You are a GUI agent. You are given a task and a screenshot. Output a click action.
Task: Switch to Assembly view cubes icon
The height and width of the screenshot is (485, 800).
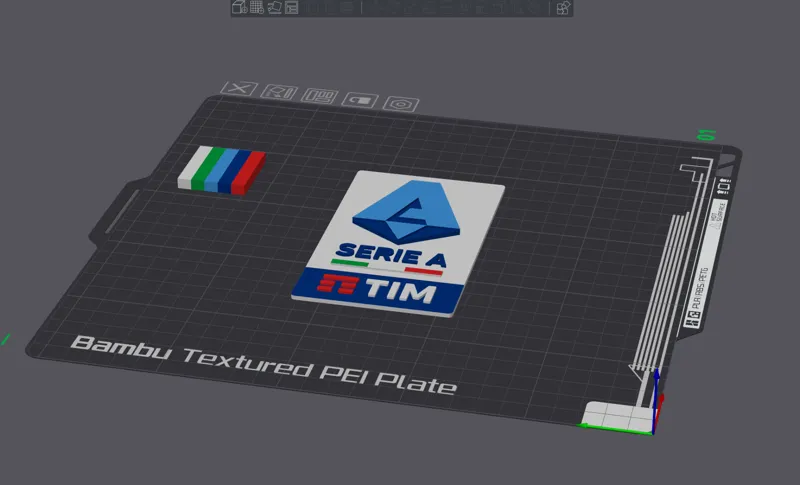[563, 8]
